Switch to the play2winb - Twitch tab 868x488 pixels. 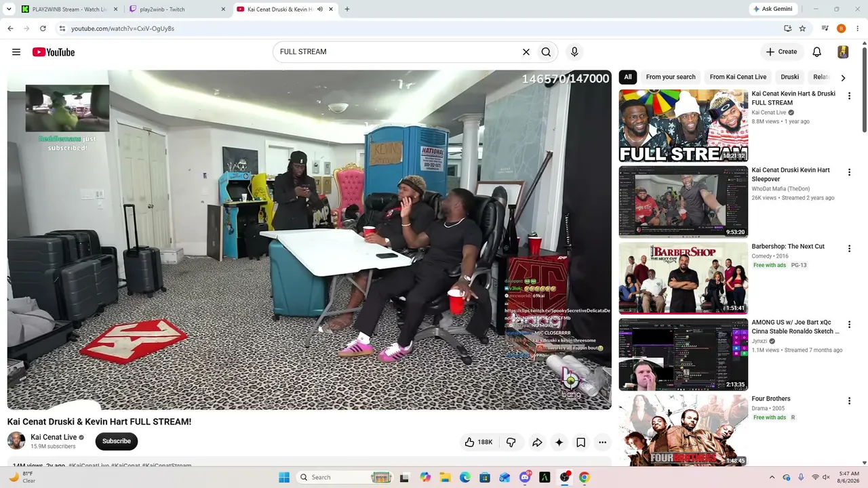(178, 9)
